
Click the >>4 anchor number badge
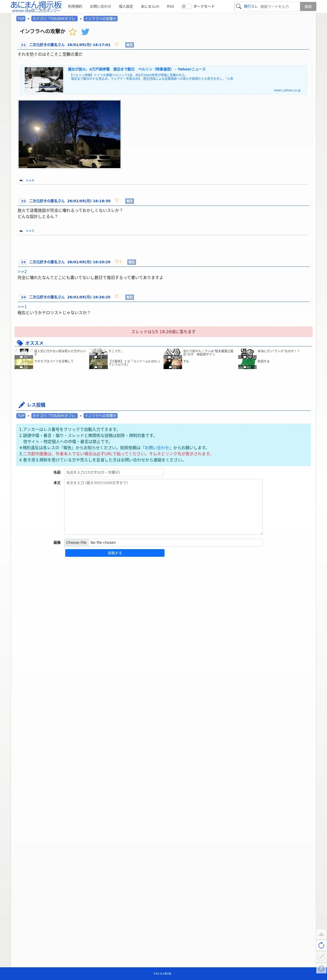point(23,297)
